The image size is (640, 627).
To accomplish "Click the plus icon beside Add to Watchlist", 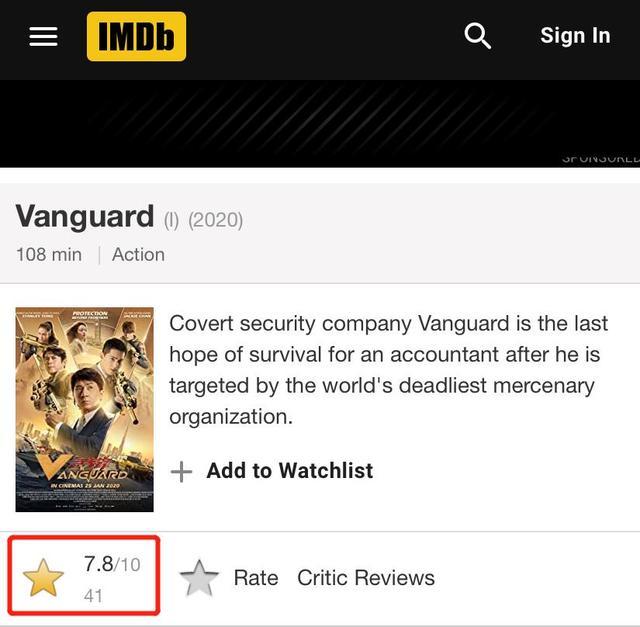I will (x=181, y=472).
